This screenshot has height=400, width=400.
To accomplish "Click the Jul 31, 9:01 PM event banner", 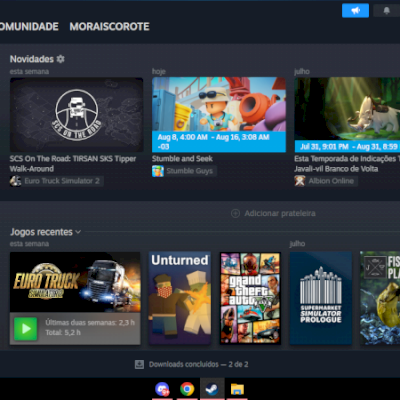I will 347,147.
